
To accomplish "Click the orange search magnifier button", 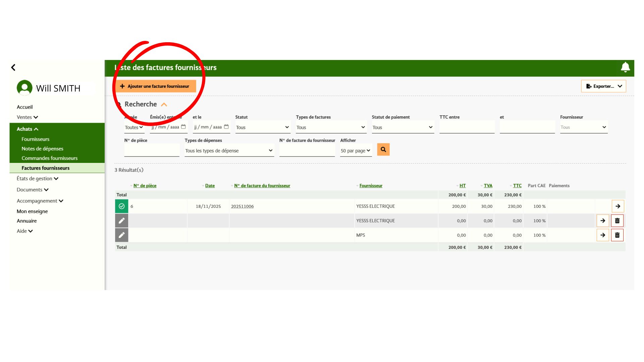I will point(383,149).
